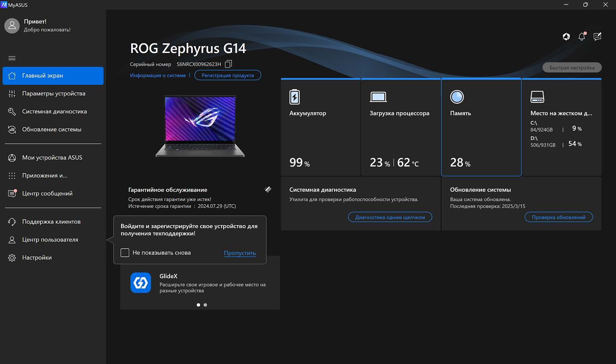Click the Пропустить link

[x=240, y=253]
